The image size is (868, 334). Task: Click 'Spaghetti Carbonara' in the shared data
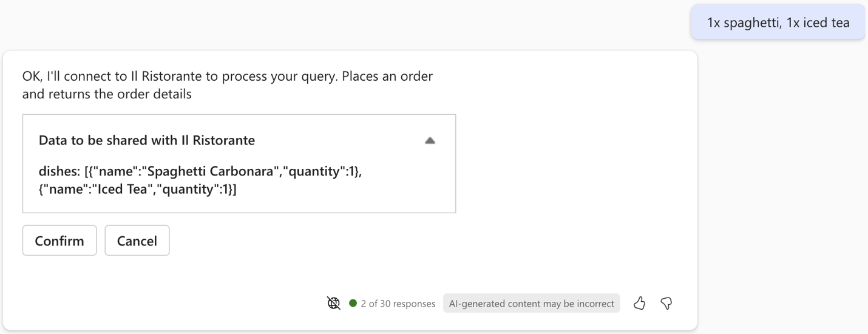point(211,171)
